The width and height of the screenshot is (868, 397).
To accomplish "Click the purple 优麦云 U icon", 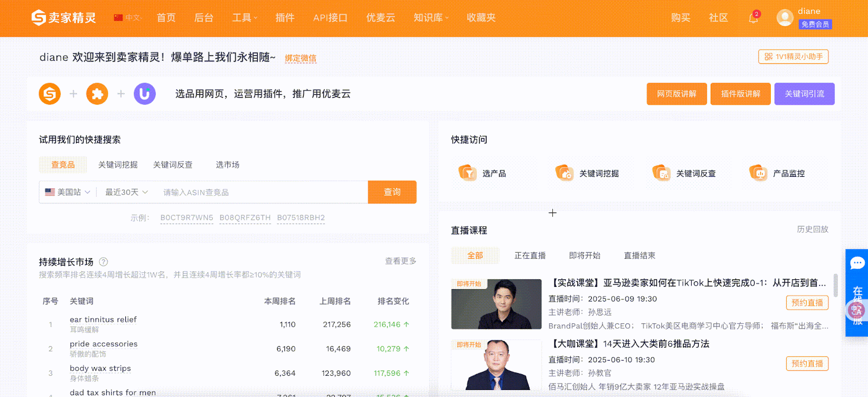I will pyautogui.click(x=145, y=94).
